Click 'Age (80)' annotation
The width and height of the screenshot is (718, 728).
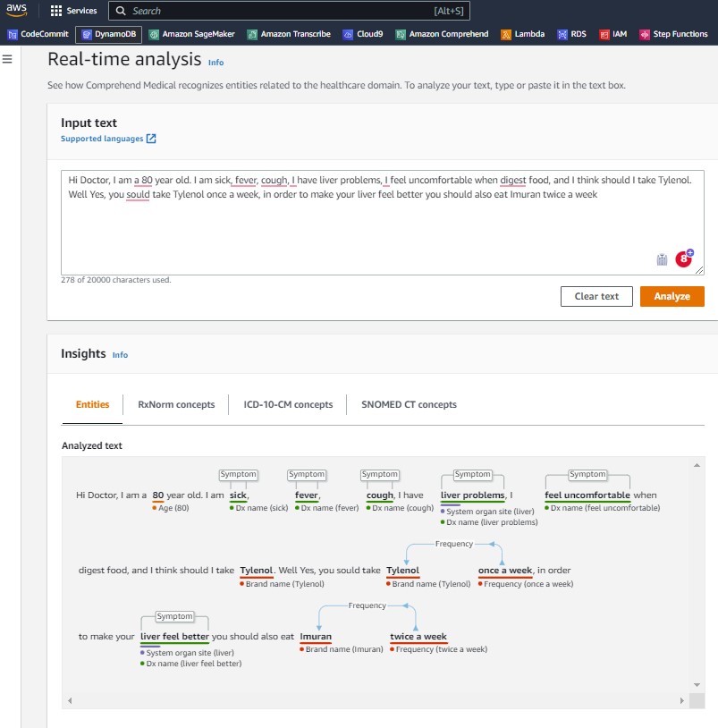tap(170, 508)
